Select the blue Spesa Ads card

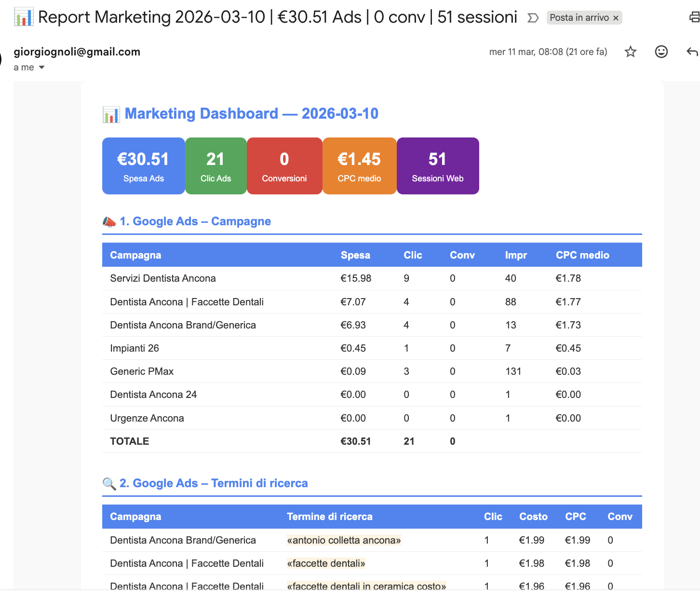pos(143,166)
